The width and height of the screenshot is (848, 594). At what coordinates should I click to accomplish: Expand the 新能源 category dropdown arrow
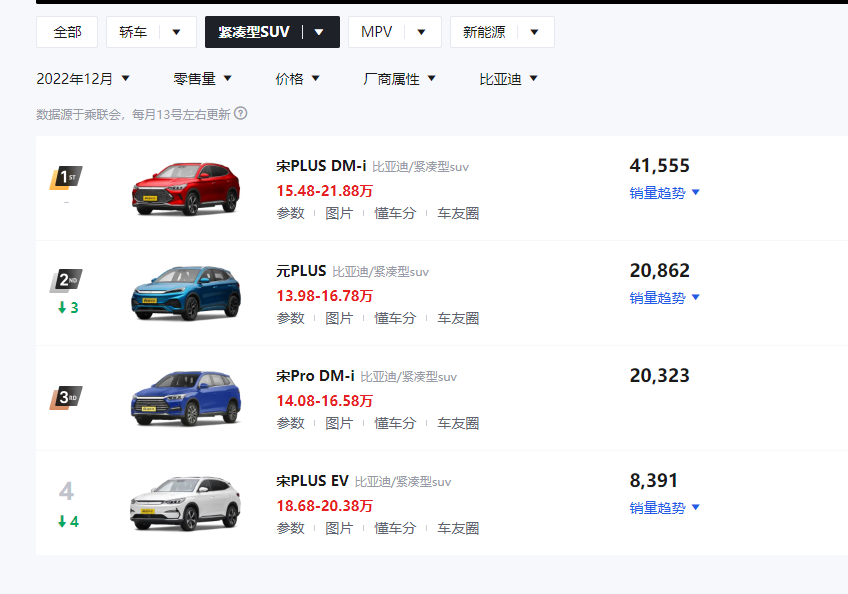click(534, 32)
